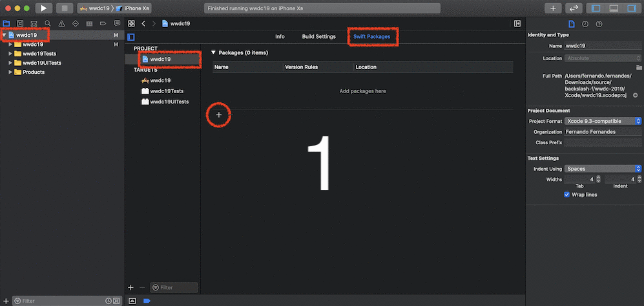Show the File inspector
The height and width of the screenshot is (306, 644).
[571, 24]
